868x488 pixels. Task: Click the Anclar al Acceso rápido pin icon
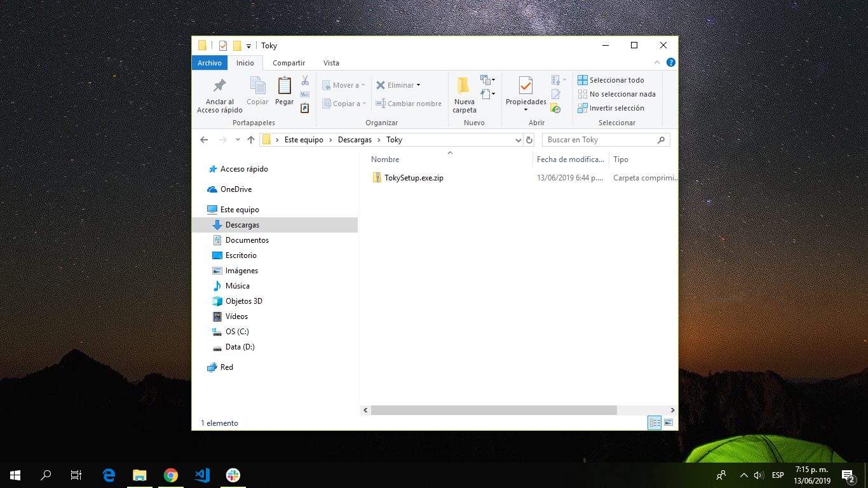[219, 86]
